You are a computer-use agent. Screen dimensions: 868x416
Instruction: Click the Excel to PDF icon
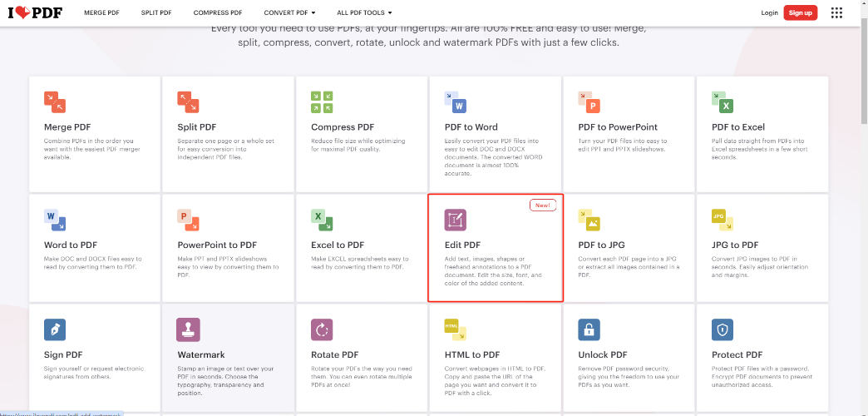322,220
